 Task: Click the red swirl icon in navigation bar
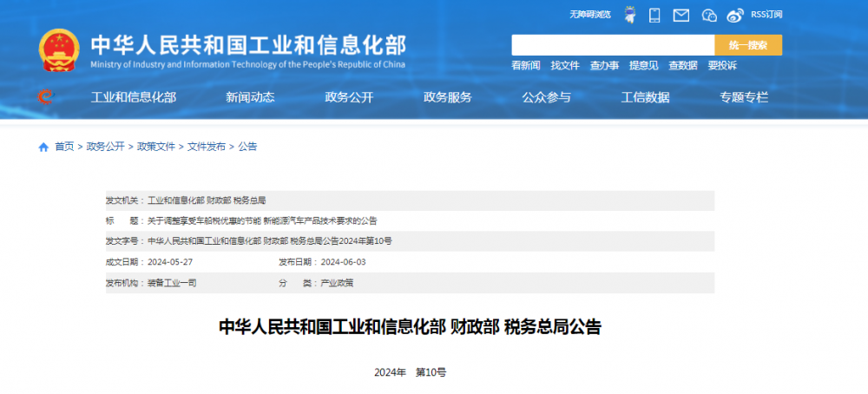click(x=45, y=97)
